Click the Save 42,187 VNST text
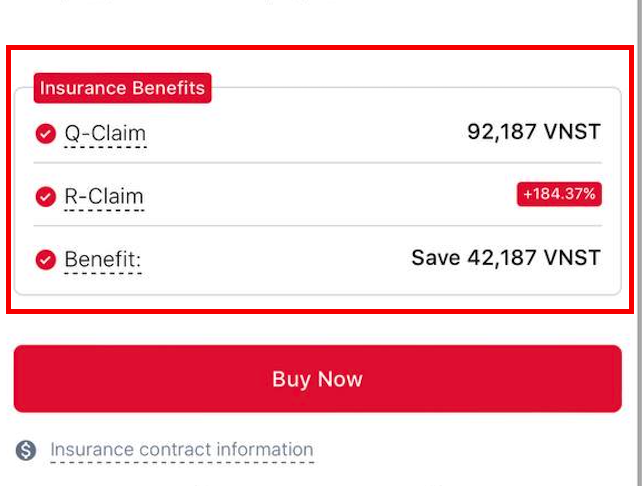The height and width of the screenshot is (486, 642). pyautogui.click(x=506, y=258)
